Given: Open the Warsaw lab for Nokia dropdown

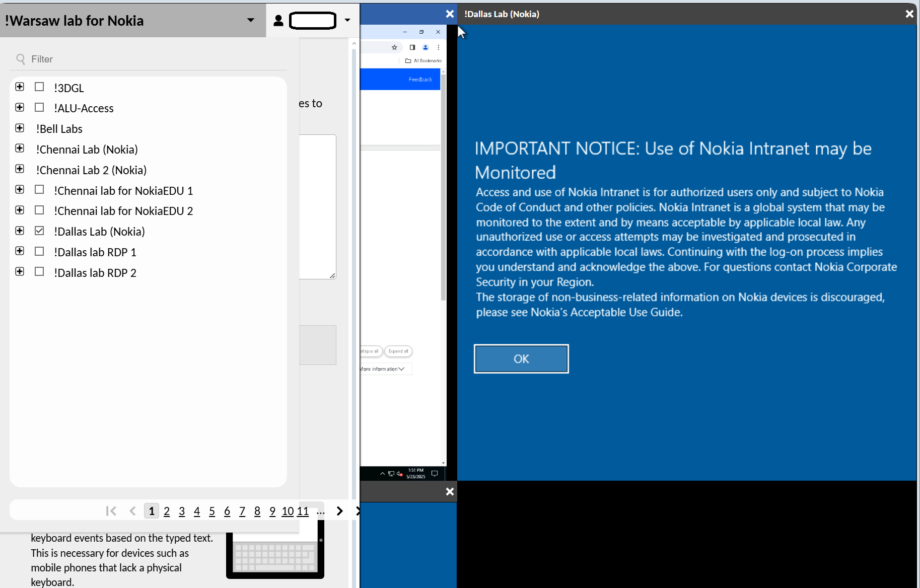Looking at the screenshot, I should pyautogui.click(x=250, y=20).
